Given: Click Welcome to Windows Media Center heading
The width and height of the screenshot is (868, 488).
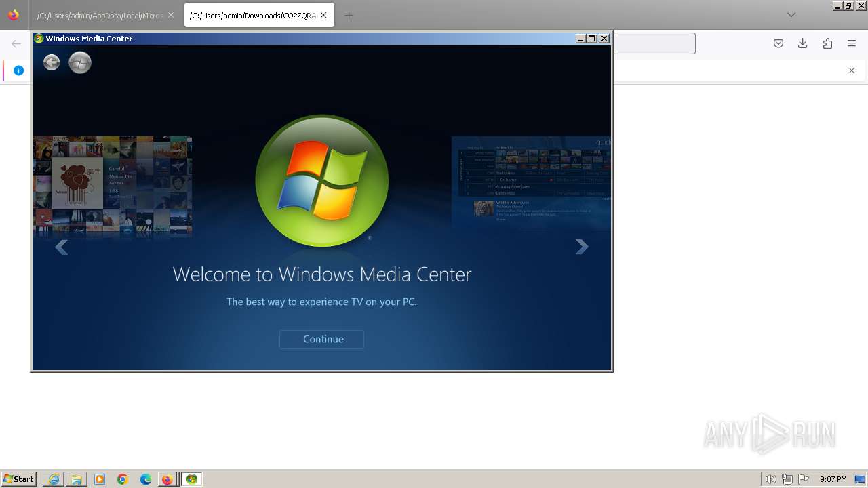Looking at the screenshot, I should coord(322,274).
